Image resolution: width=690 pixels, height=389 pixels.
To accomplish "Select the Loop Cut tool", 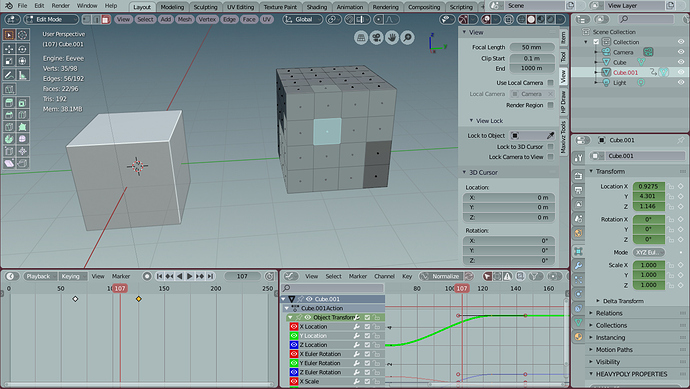I will point(22,115).
